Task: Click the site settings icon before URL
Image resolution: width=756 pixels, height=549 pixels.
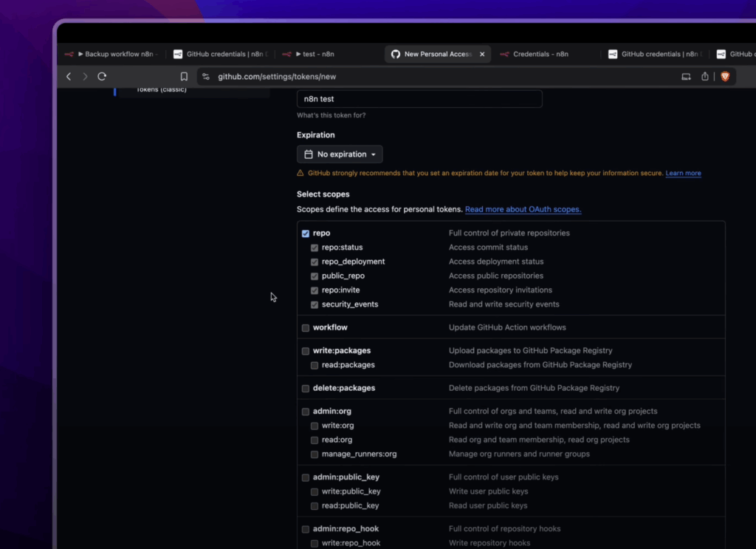Action: [x=206, y=76]
